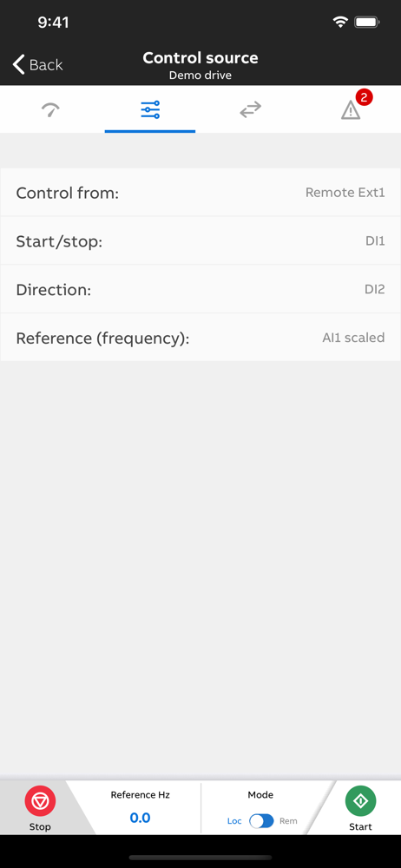Tap the green Start icon
The height and width of the screenshot is (868, 401).
(360, 801)
